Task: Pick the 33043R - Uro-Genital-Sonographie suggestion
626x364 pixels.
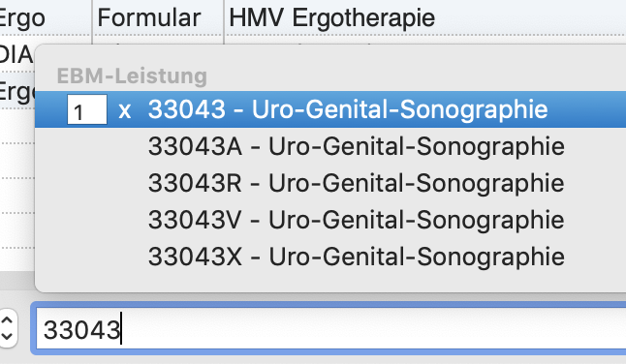Action: (x=356, y=183)
